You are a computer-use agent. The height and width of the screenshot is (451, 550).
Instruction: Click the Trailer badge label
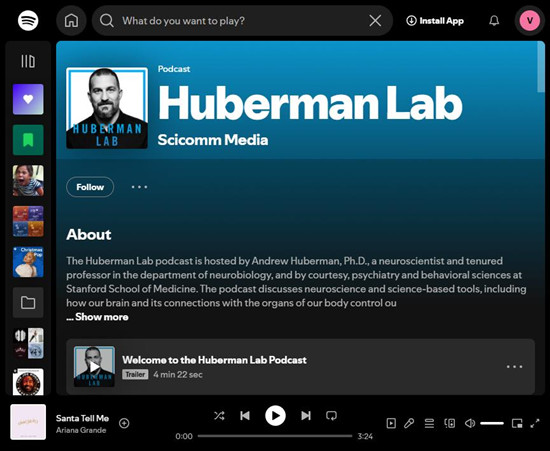coord(135,375)
